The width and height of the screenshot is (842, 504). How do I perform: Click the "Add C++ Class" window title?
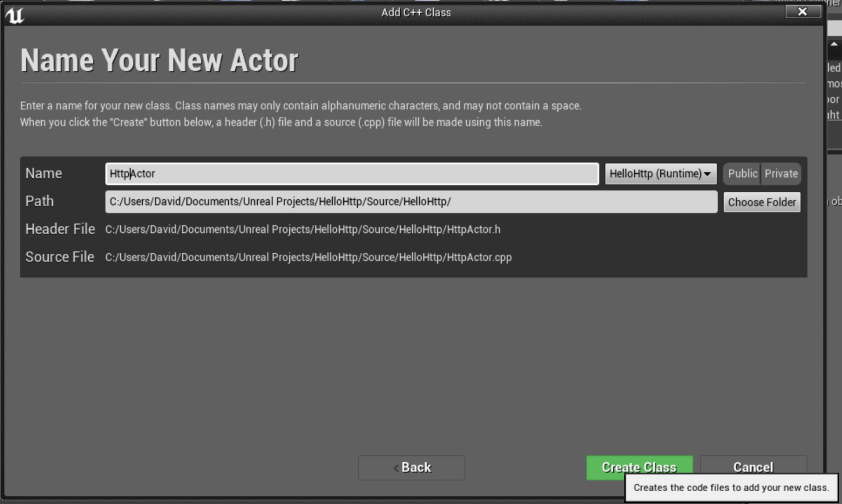click(416, 12)
